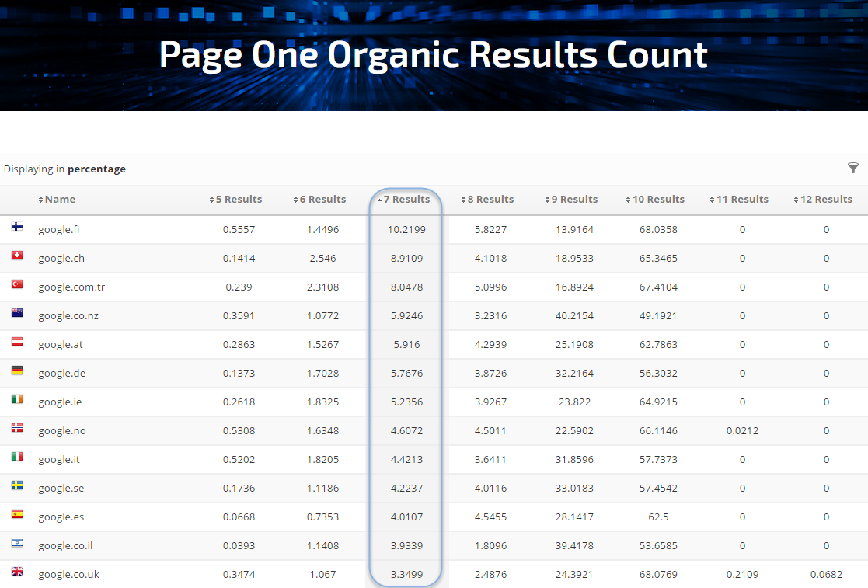The height and width of the screenshot is (588, 868).
Task: Select the google.co.uk row name
Action: [x=68, y=575]
